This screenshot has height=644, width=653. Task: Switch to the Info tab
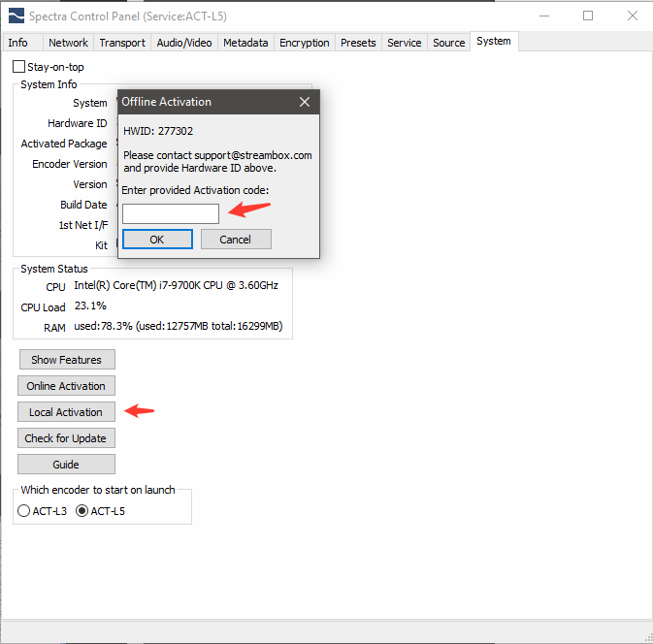tap(18, 43)
